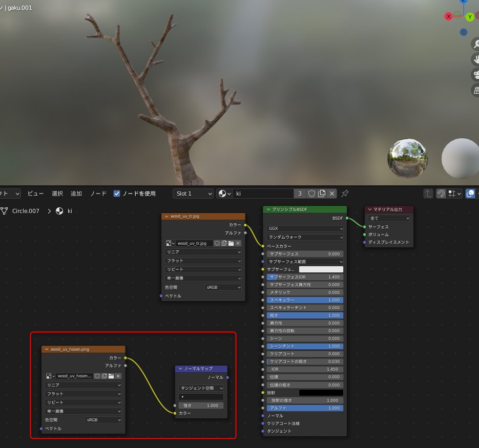Viewport: 479px width, 448px height.
Task: Open the ビュー menu
Action: tap(35, 194)
